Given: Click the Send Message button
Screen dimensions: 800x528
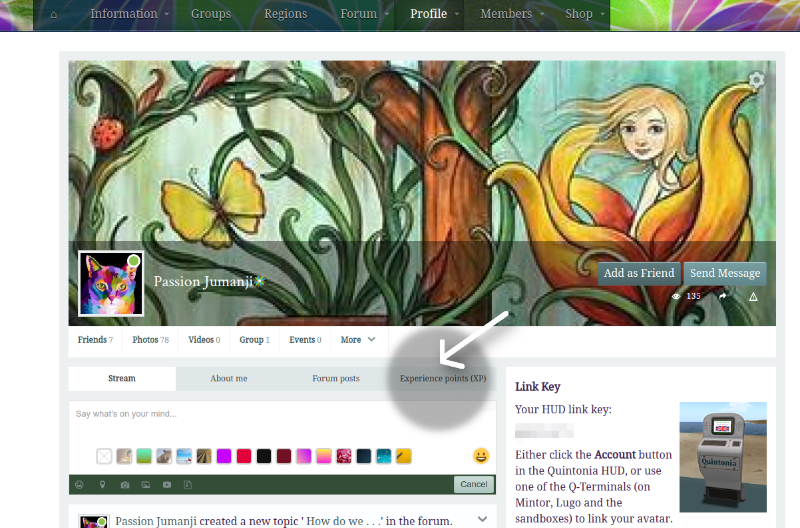Looking at the screenshot, I should [725, 273].
